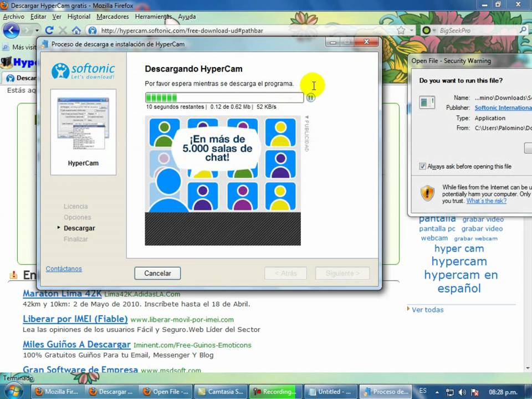Pause the HyperCam download with pause icon
The image size is (532, 399).
(310, 98)
